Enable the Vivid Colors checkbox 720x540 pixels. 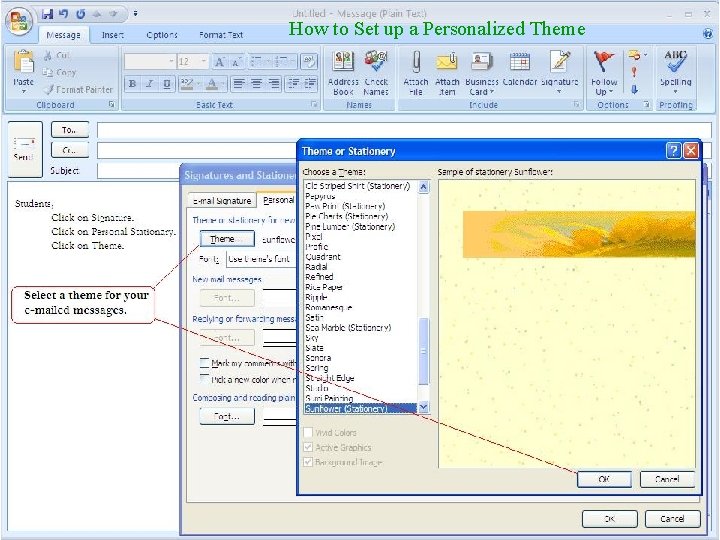click(x=308, y=433)
